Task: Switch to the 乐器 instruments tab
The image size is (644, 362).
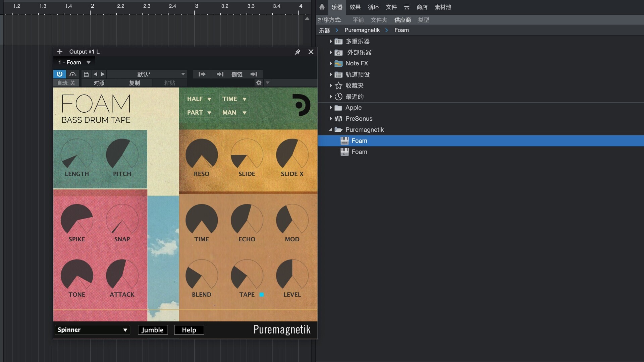Action: (337, 7)
